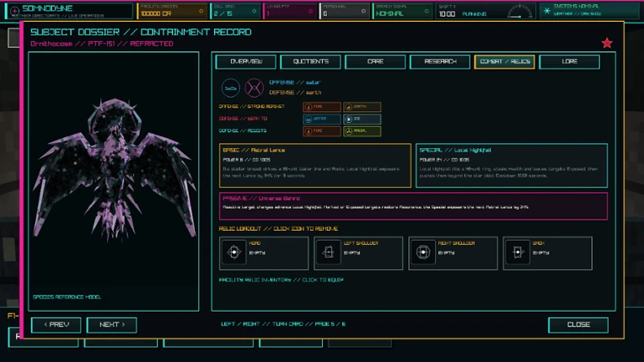Select the Water chip in the Weak To row

(x=322, y=119)
